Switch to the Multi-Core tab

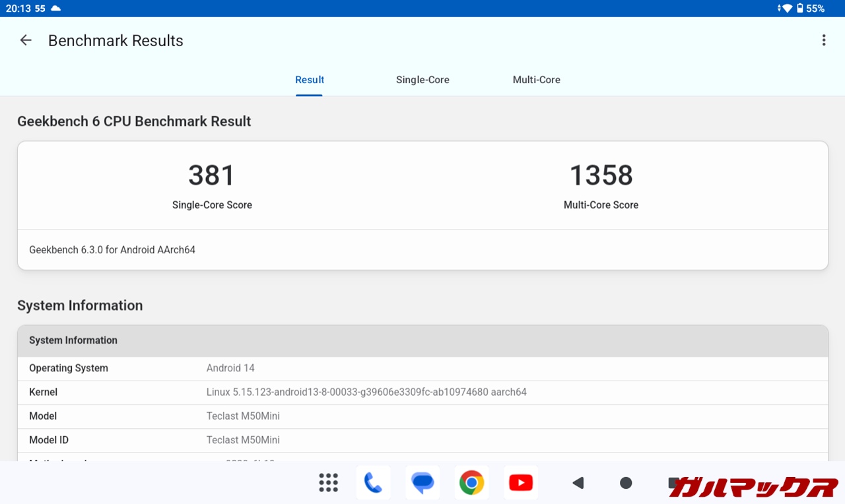(x=536, y=80)
